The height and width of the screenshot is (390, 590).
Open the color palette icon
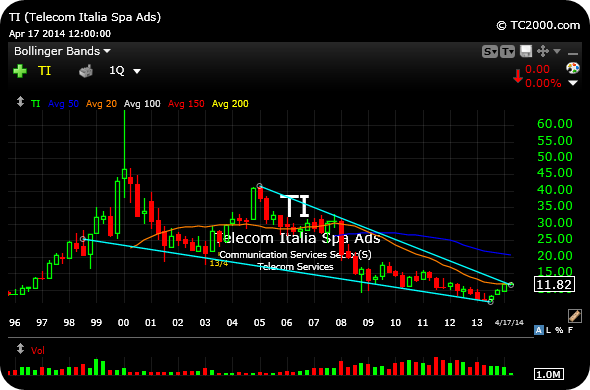[573, 68]
